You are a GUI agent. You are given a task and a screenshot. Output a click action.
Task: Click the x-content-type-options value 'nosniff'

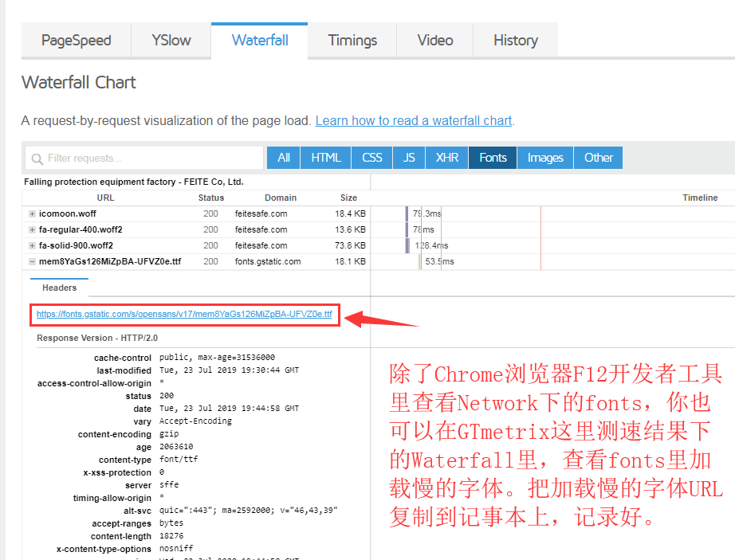pos(176,548)
